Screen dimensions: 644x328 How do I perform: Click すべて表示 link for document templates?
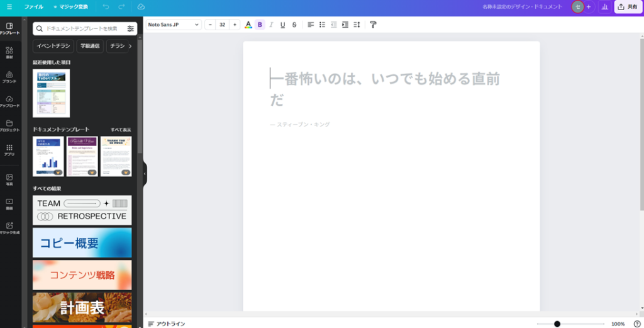click(121, 129)
